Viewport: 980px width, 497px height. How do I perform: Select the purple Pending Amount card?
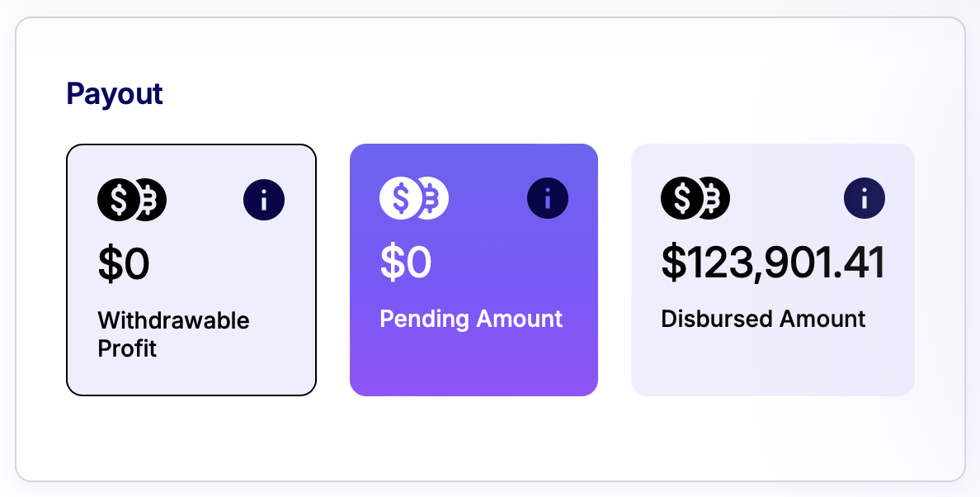474,270
